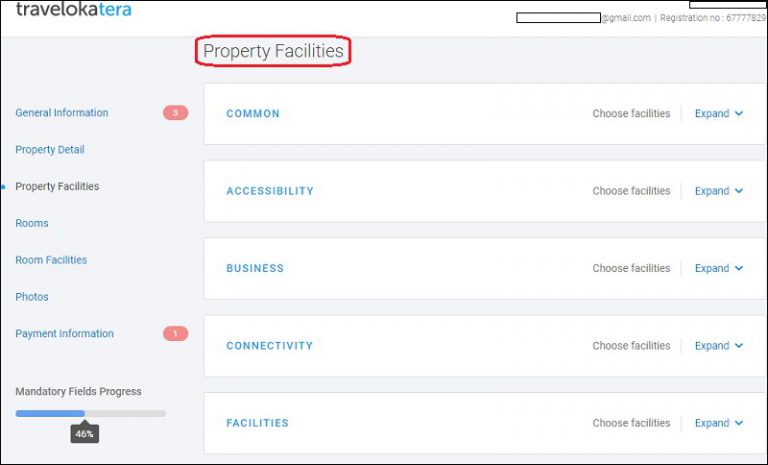Open the Rooms section
This screenshot has width=768, height=465.
click(32, 223)
